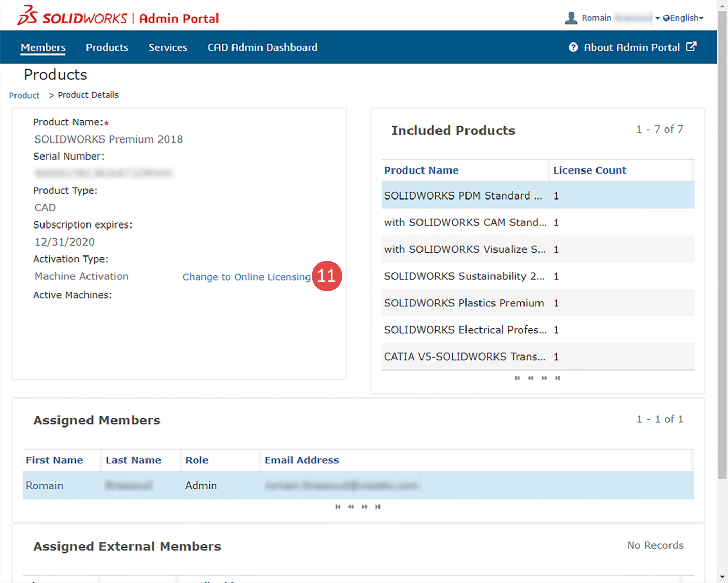
Task: Sort Included Products by Product Name
Action: (x=421, y=170)
